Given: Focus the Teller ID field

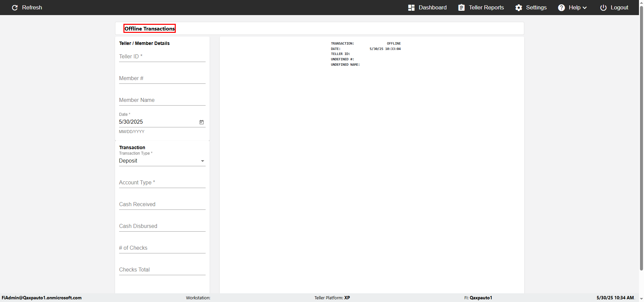Looking at the screenshot, I should 162,57.
